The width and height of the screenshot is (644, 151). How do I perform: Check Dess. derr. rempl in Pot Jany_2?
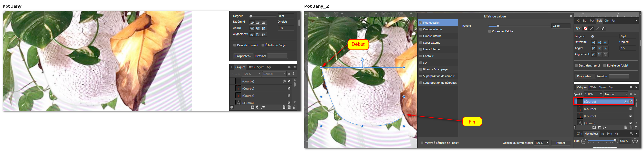coord(576,65)
